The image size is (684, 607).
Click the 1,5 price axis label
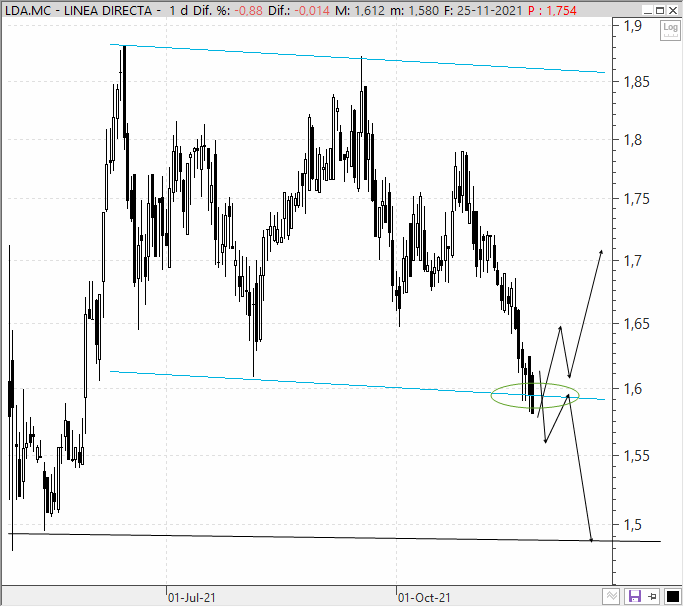pos(633,525)
